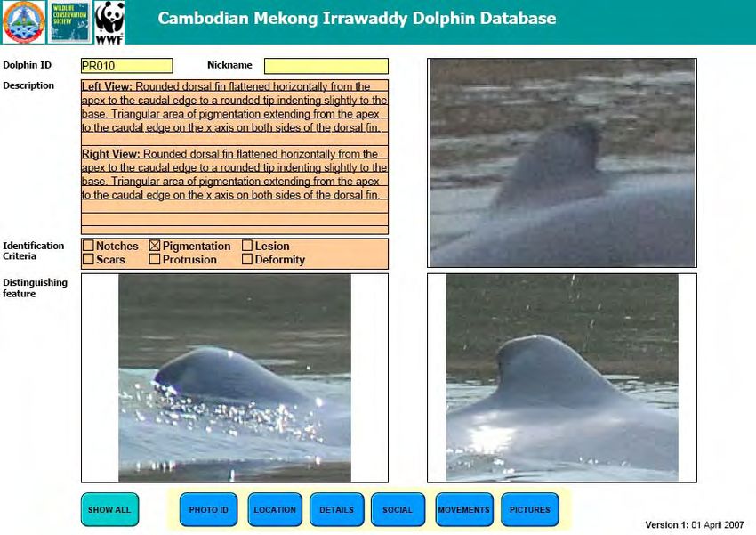The height and width of the screenshot is (535, 756).
Task: Open the PICTURES section
Action: click(530, 510)
